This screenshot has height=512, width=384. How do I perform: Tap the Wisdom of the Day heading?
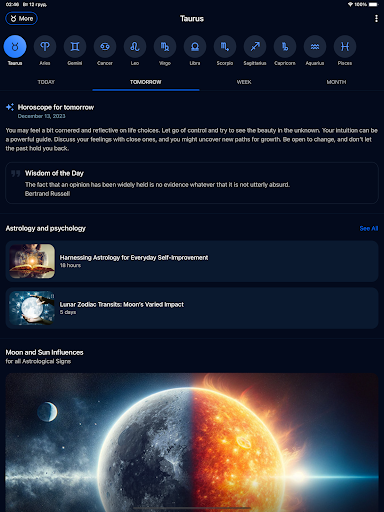[54, 173]
